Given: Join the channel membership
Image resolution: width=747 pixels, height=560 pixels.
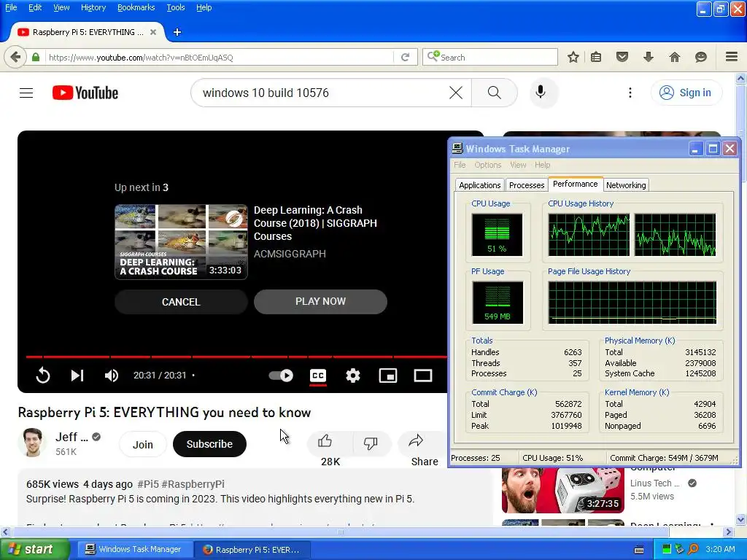Looking at the screenshot, I should point(142,444).
